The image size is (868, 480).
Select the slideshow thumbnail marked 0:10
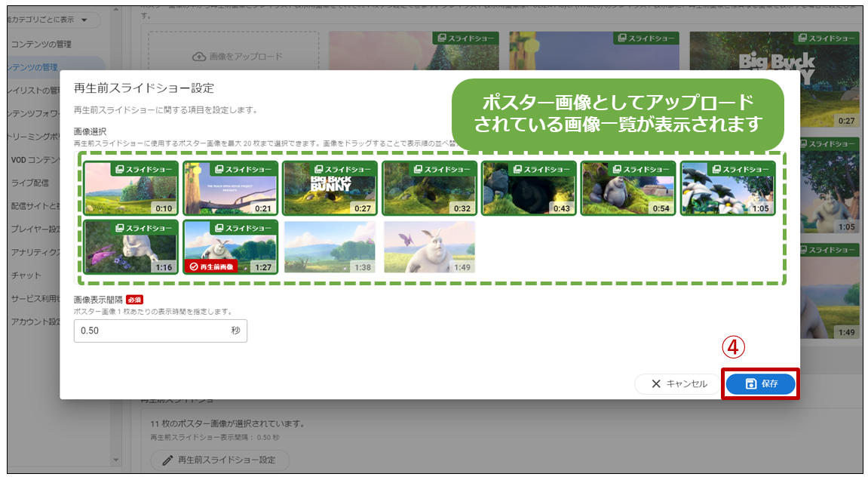130,189
